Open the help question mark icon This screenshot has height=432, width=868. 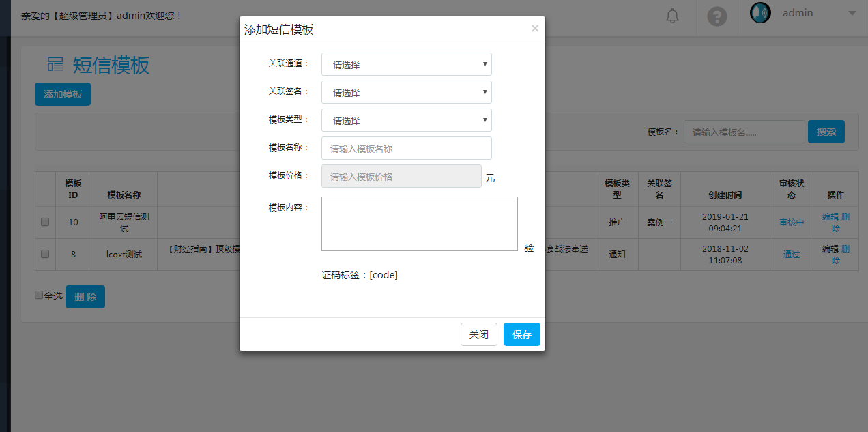tap(717, 16)
